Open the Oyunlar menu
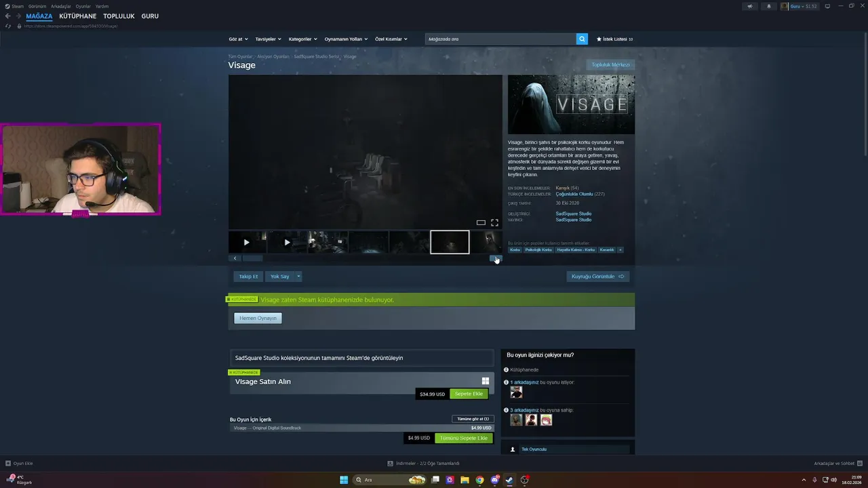Image resolution: width=868 pixels, height=488 pixels. (x=83, y=6)
